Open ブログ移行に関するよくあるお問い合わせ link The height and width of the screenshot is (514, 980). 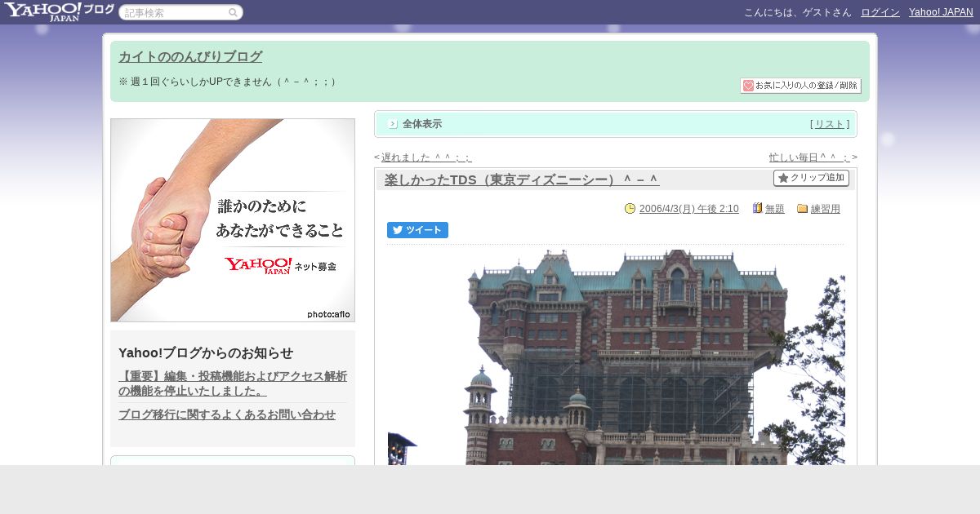[227, 414]
